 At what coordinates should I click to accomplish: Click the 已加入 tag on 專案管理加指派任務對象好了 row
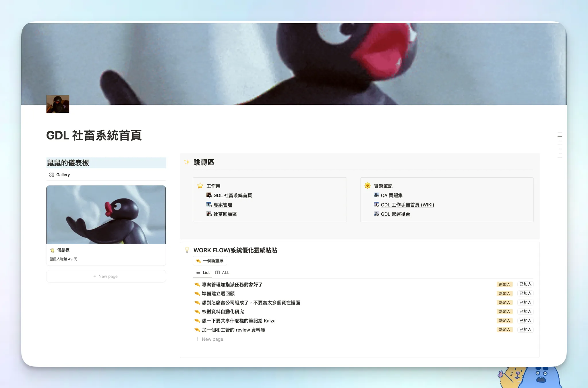tap(525, 284)
